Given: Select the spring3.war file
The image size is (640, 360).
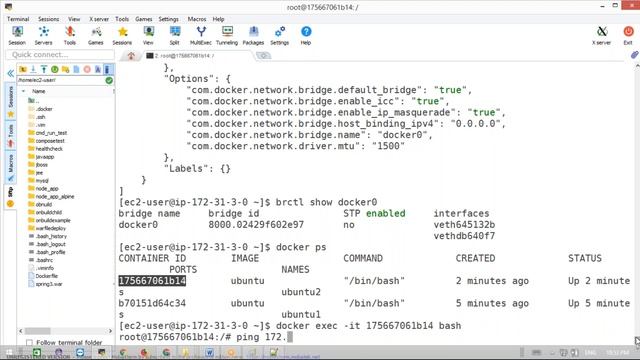Looking at the screenshot, I should click(x=45, y=284).
